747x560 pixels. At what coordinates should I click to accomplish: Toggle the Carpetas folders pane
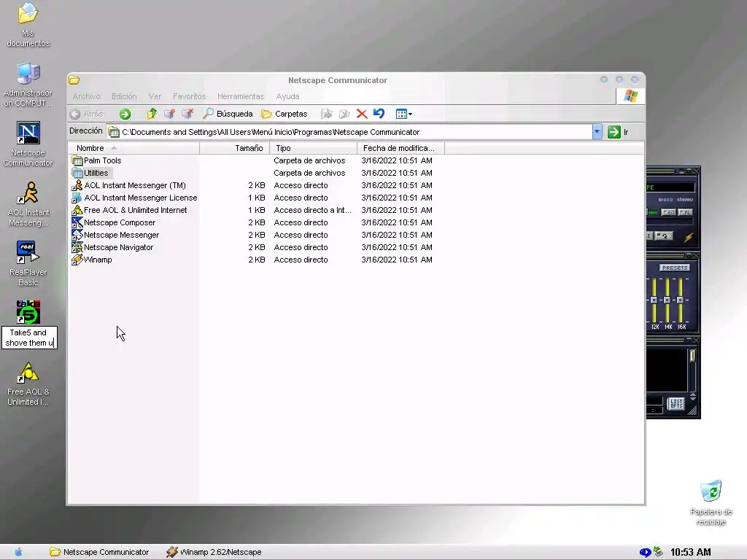pyautogui.click(x=285, y=114)
